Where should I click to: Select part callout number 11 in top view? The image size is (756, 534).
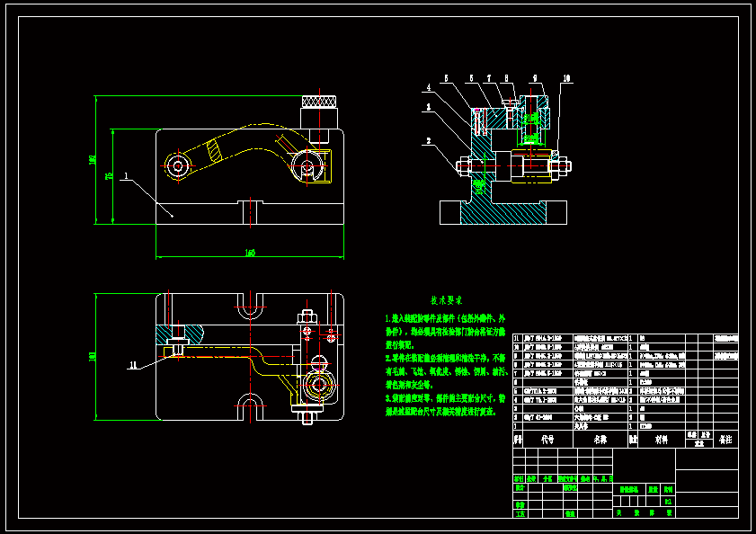click(133, 365)
